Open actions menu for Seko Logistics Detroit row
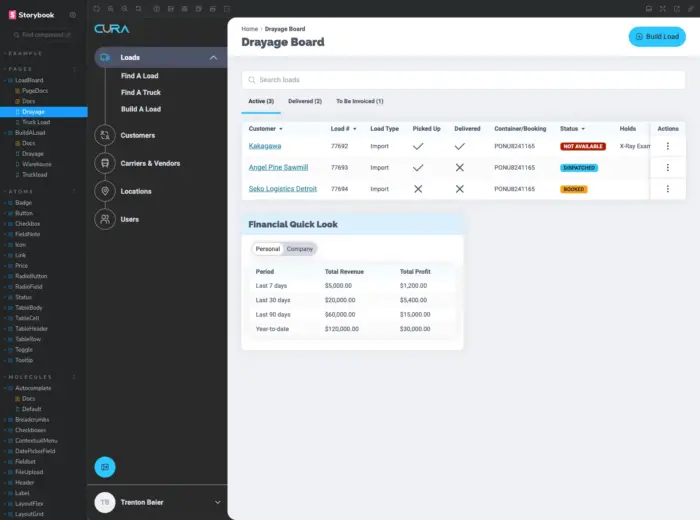The image size is (700, 520). (x=667, y=189)
